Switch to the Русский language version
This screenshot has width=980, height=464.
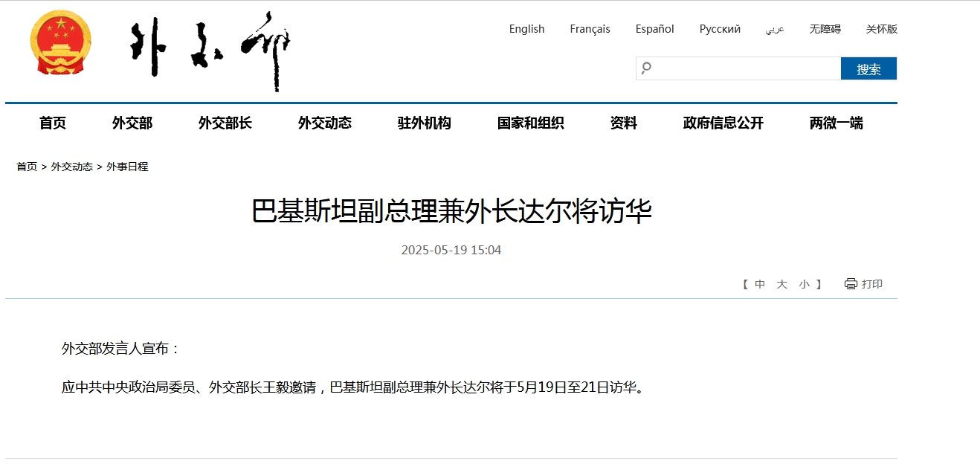click(x=719, y=29)
